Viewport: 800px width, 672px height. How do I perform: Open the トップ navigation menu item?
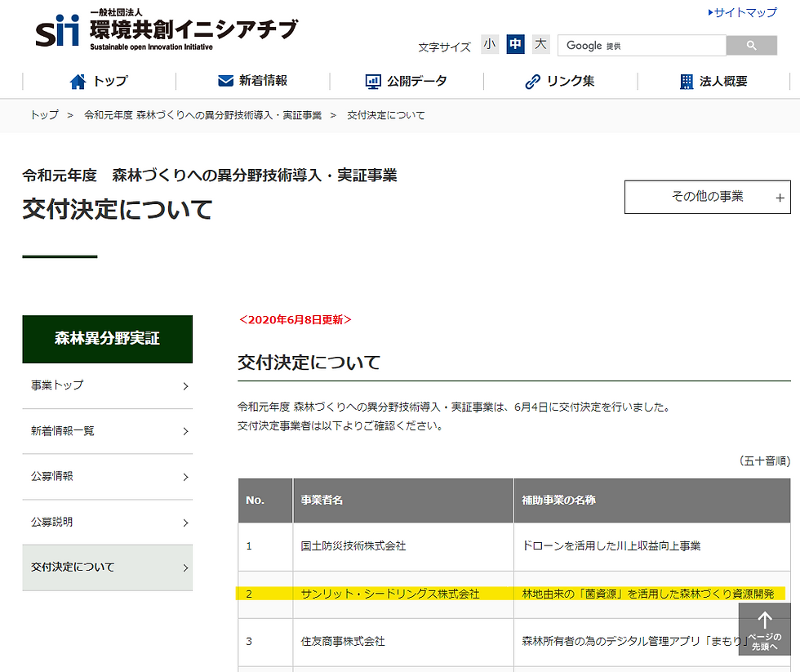point(99,81)
